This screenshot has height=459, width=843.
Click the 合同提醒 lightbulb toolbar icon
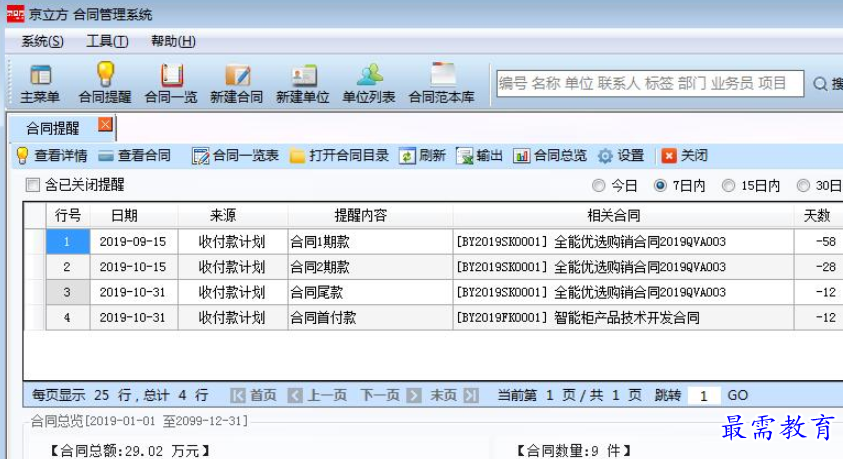click(x=105, y=74)
